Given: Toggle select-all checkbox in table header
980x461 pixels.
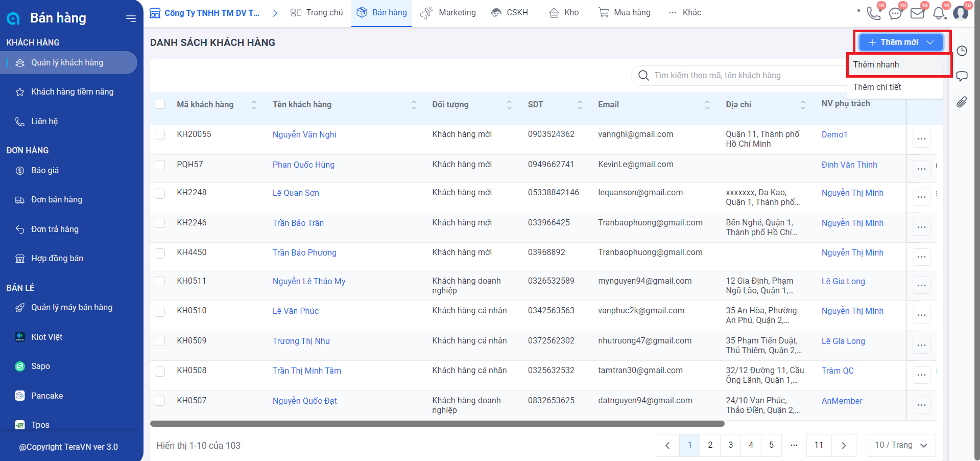Looking at the screenshot, I should 160,104.
